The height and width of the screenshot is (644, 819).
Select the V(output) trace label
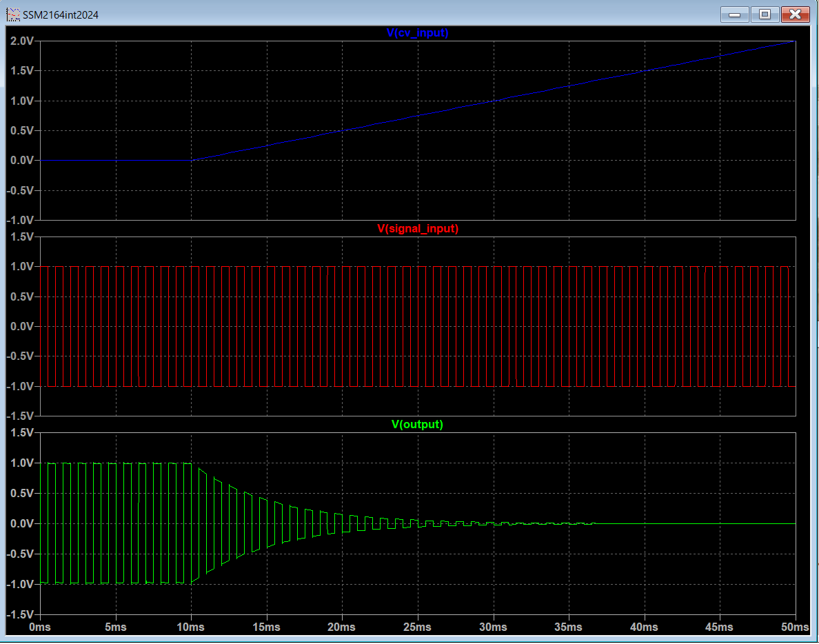click(417, 425)
